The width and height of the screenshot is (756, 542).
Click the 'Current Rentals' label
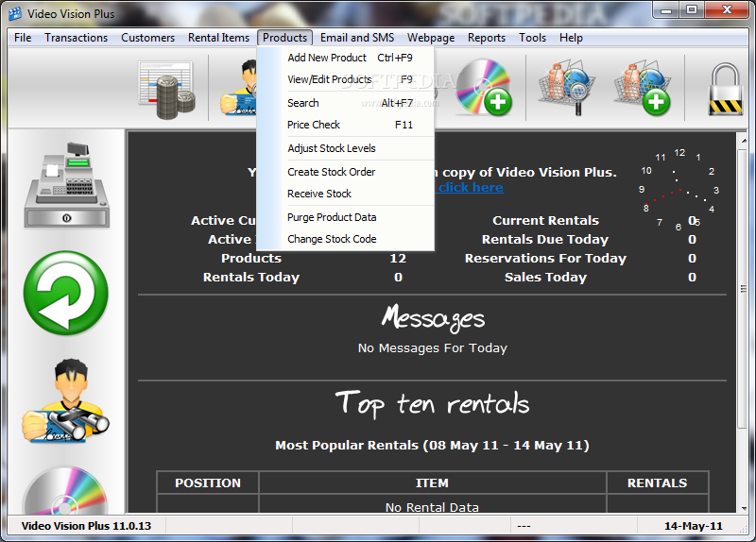click(546, 221)
